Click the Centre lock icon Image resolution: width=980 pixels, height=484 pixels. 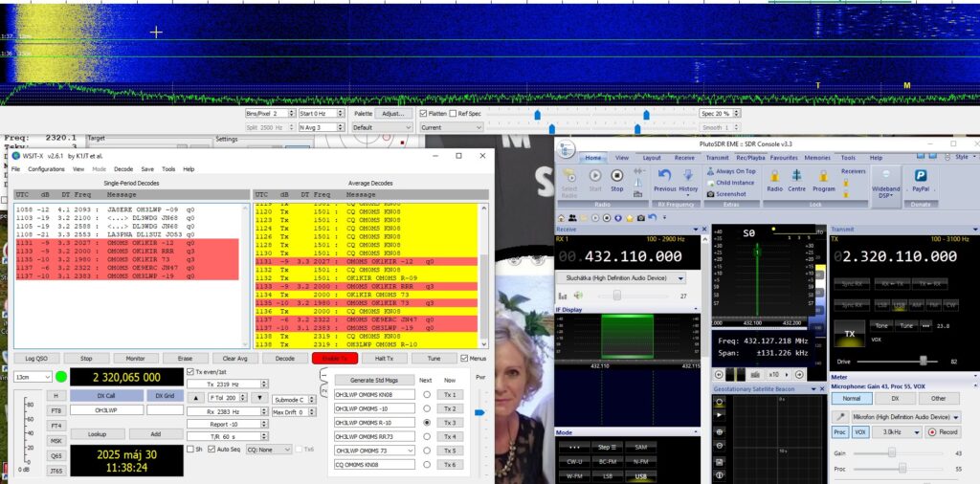796,175
